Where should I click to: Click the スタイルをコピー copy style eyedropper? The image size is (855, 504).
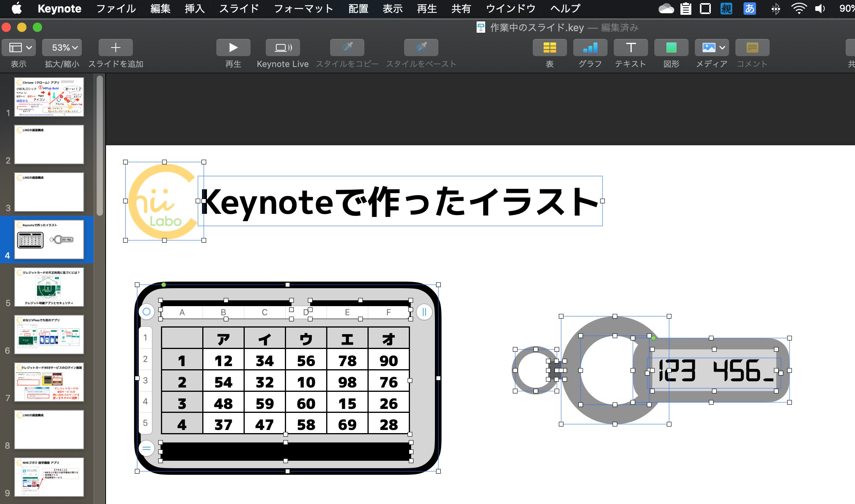347,48
